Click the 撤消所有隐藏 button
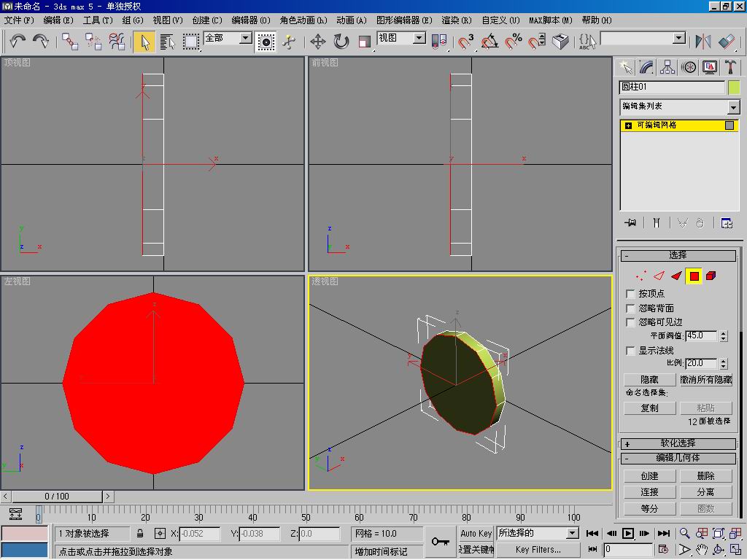The width and height of the screenshot is (747, 560). click(705, 379)
